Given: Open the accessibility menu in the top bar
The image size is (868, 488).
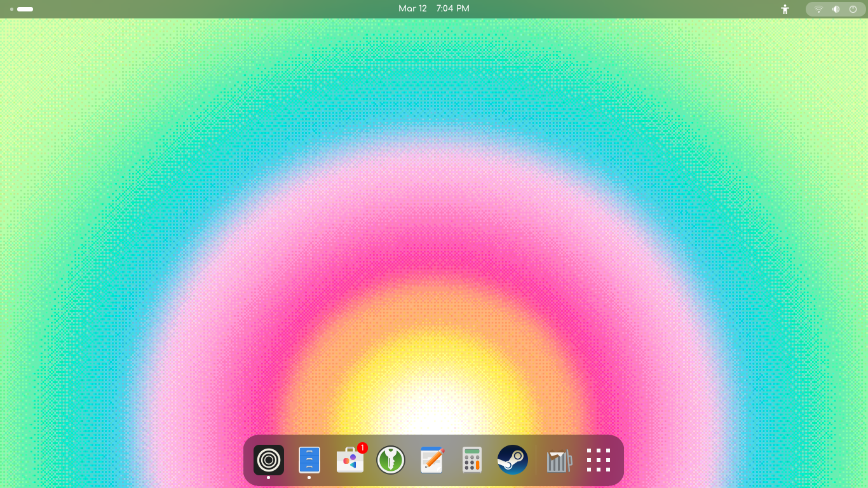Looking at the screenshot, I should coord(785,9).
